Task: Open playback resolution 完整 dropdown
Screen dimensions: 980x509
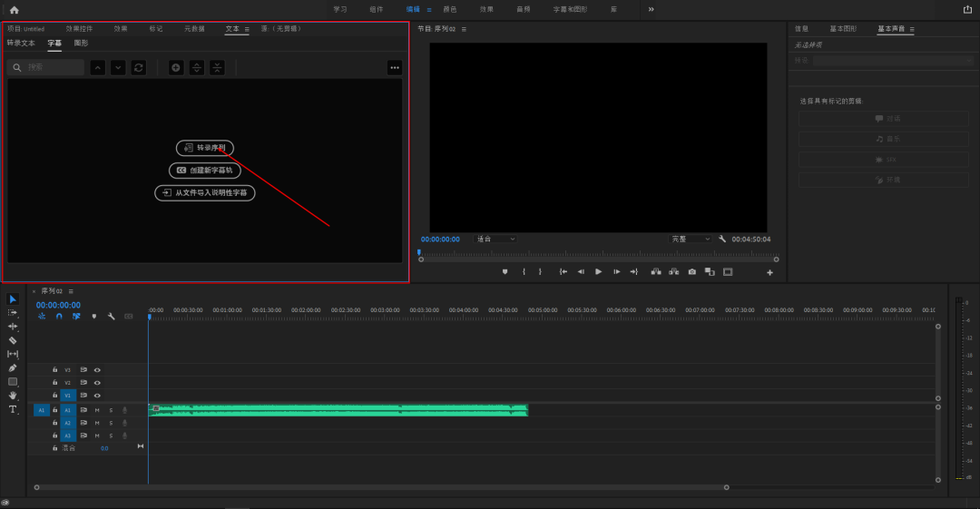Action: [x=690, y=239]
